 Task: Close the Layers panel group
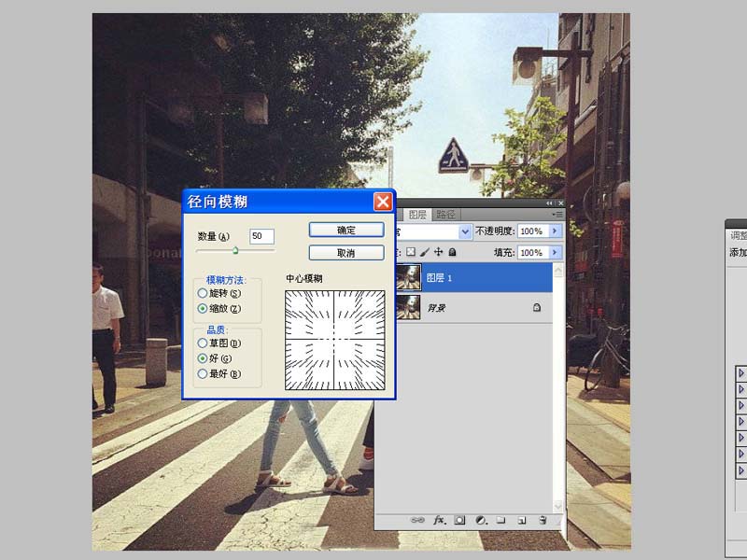coord(560,203)
